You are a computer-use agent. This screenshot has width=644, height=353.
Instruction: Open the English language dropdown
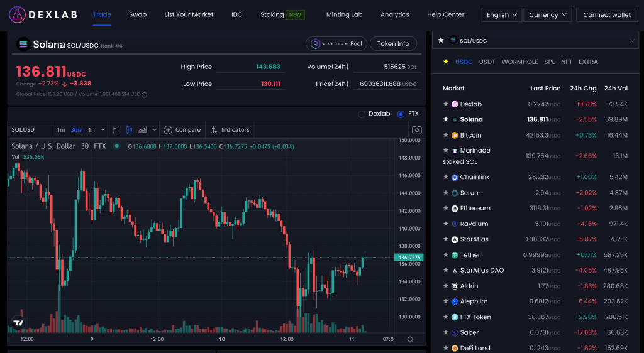(501, 15)
